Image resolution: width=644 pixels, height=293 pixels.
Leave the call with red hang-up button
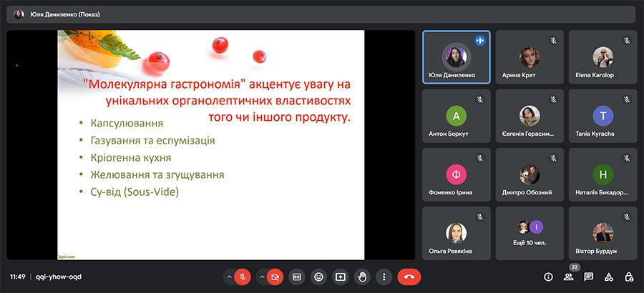409,277
